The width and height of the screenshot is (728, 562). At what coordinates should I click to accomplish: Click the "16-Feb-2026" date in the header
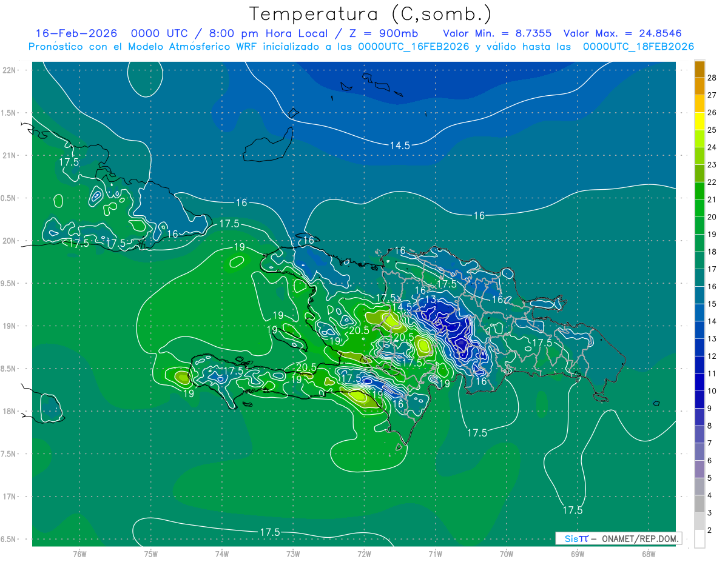tap(76, 33)
